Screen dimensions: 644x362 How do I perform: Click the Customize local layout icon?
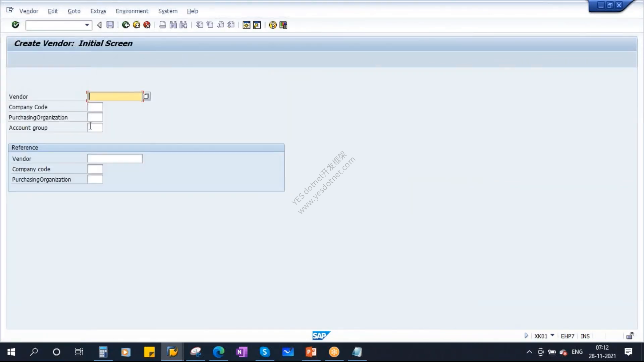283,25
